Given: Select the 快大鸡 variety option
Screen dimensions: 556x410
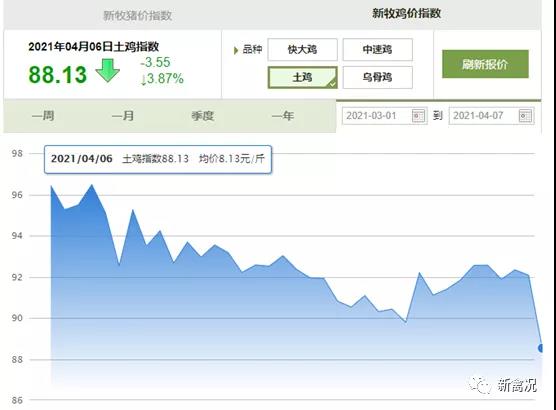Looking at the screenshot, I should pos(302,49).
